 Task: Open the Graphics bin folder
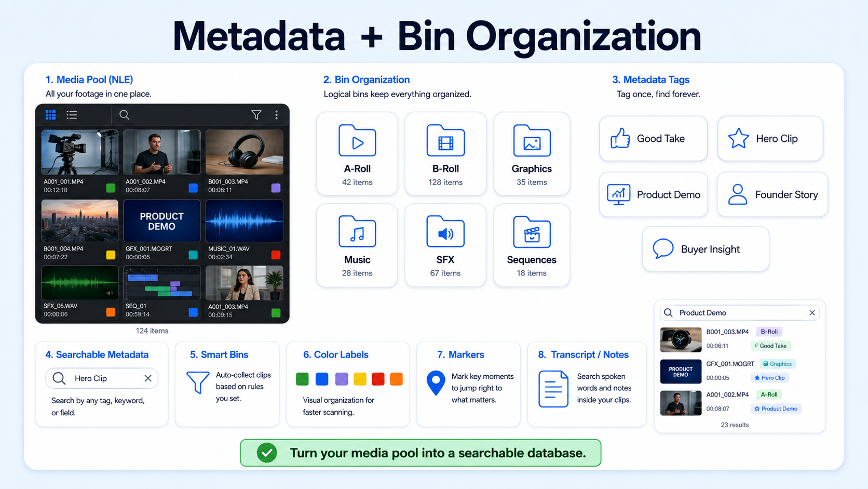point(532,154)
